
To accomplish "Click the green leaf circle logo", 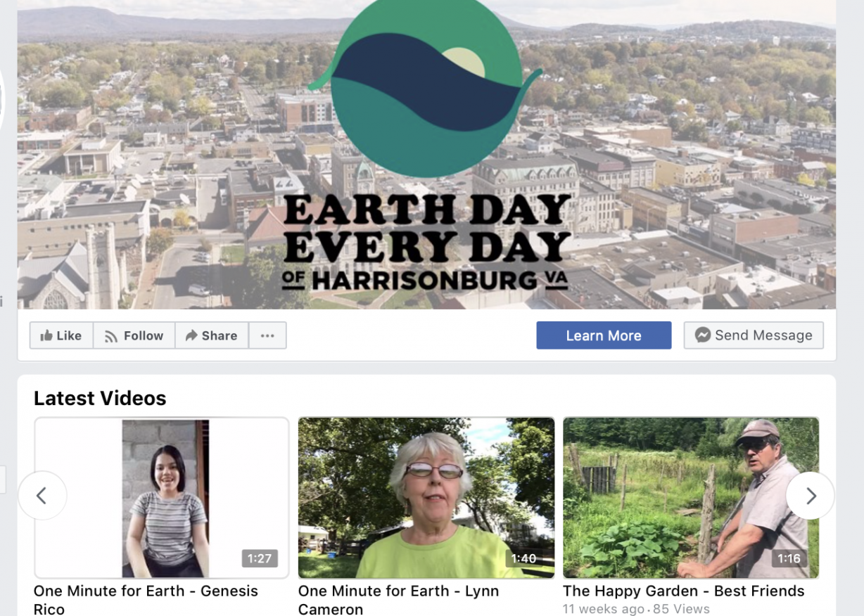I will 426,88.
